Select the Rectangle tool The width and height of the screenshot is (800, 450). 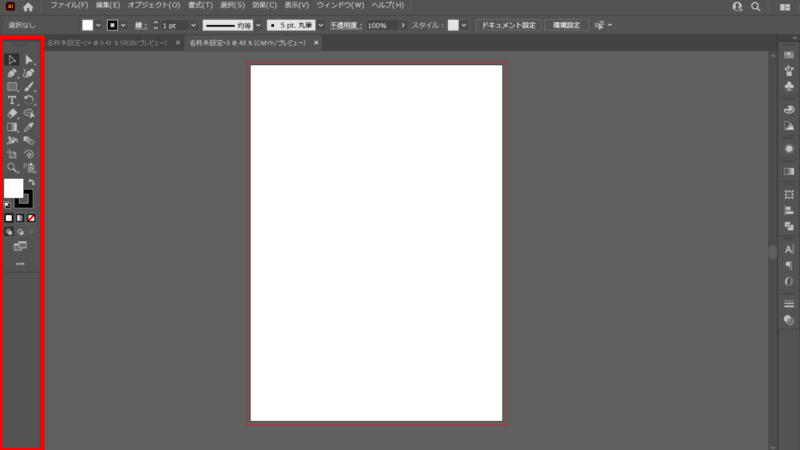[x=12, y=87]
